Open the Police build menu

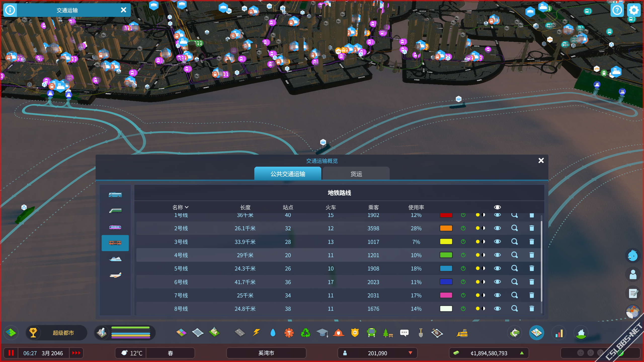tap(355, 333)
